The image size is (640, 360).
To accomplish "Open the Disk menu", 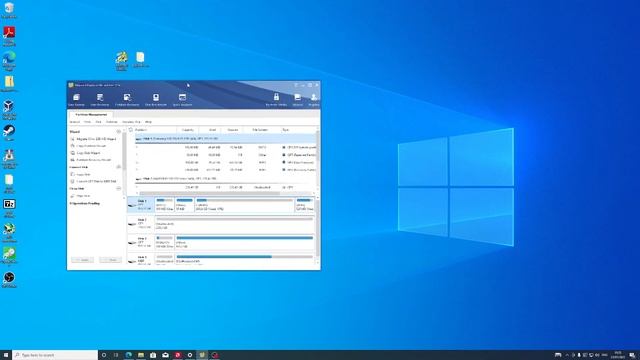I will tap(98, 122).
